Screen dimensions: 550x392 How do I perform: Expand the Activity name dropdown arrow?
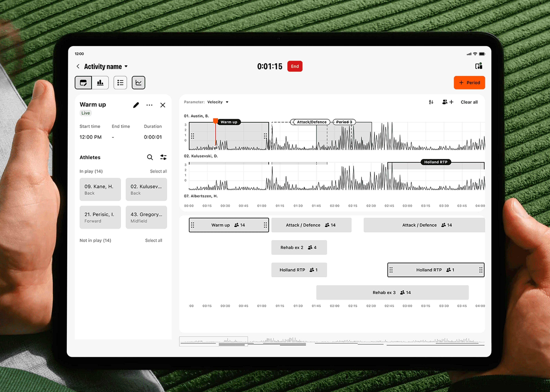[126, 66]
